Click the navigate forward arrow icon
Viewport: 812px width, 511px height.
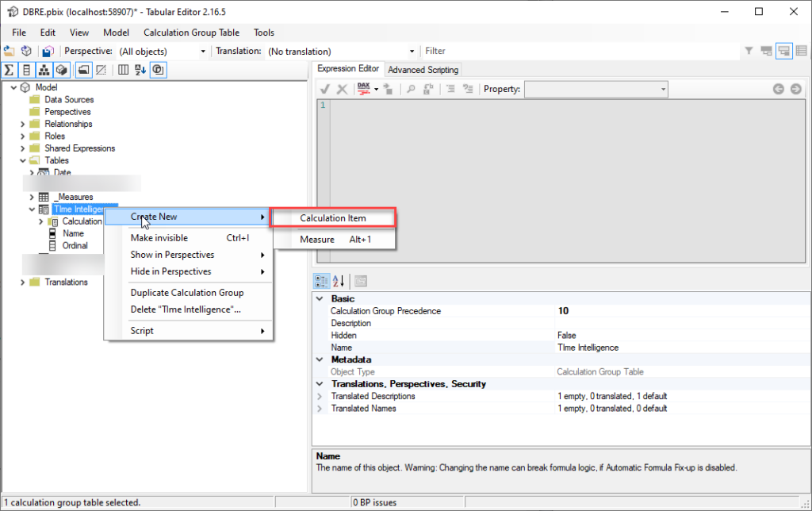click(x=796, y=89)
